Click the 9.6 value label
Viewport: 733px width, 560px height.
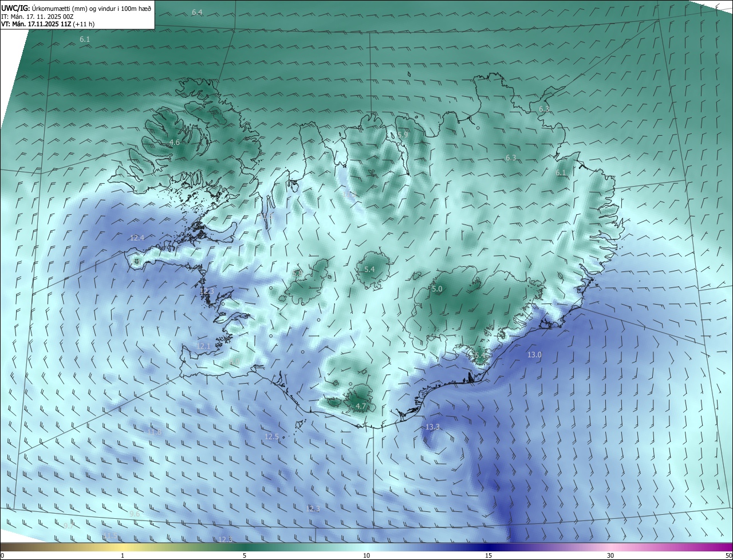pyautogui.click(x=135, y=514)
